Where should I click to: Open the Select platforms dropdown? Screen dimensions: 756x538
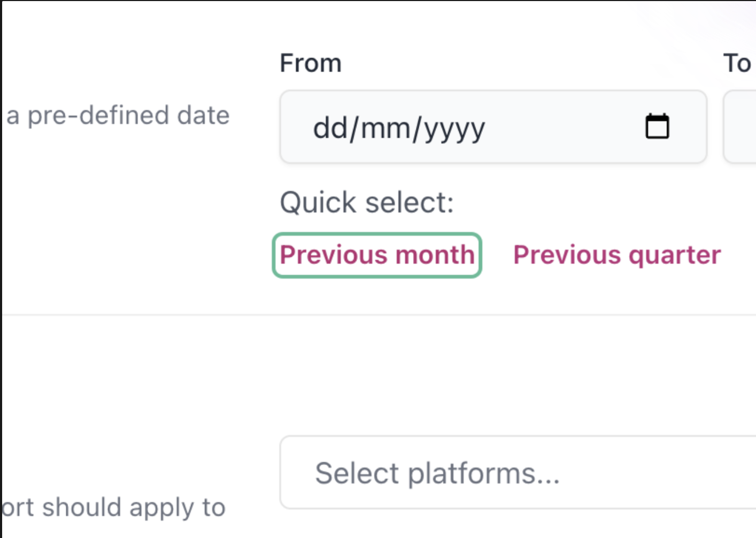518,472
